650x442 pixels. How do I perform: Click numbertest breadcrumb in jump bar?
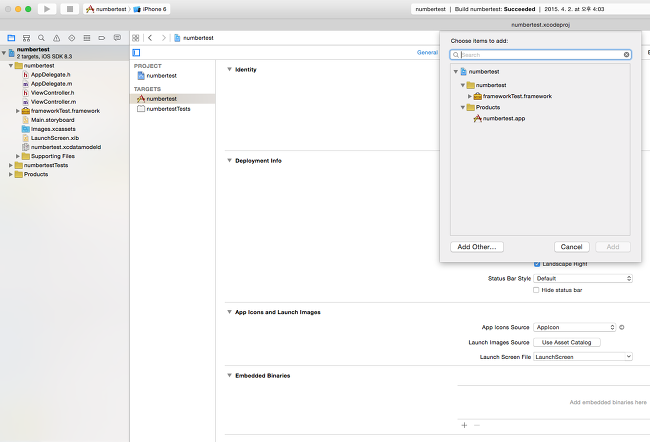[194, 38]
